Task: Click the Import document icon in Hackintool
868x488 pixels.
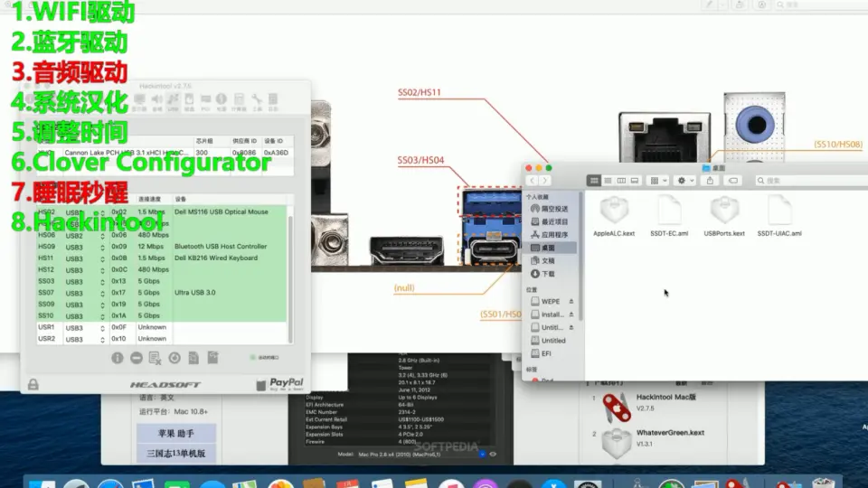Action: pyautogui.click(x=193, y=358)
